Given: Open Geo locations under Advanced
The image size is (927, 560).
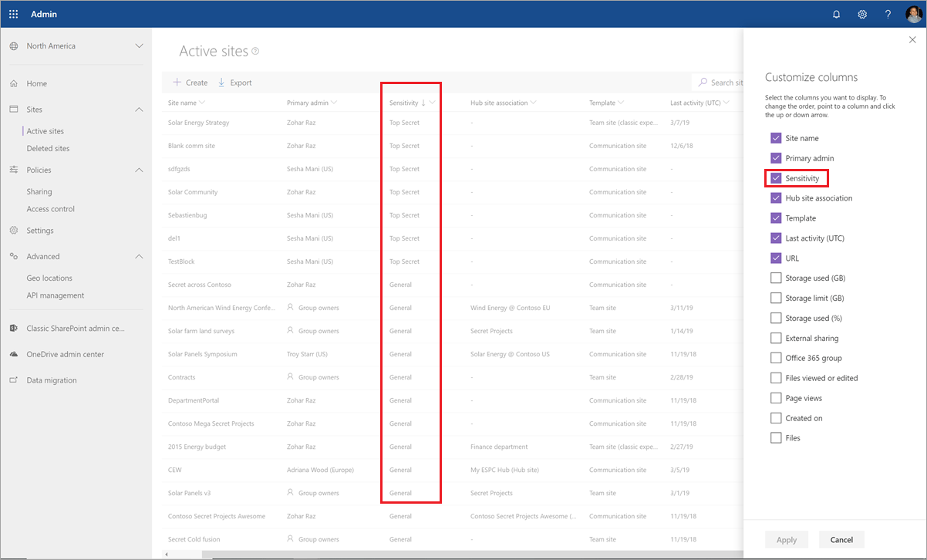Looking at the screenshot, I should point(49,278).
